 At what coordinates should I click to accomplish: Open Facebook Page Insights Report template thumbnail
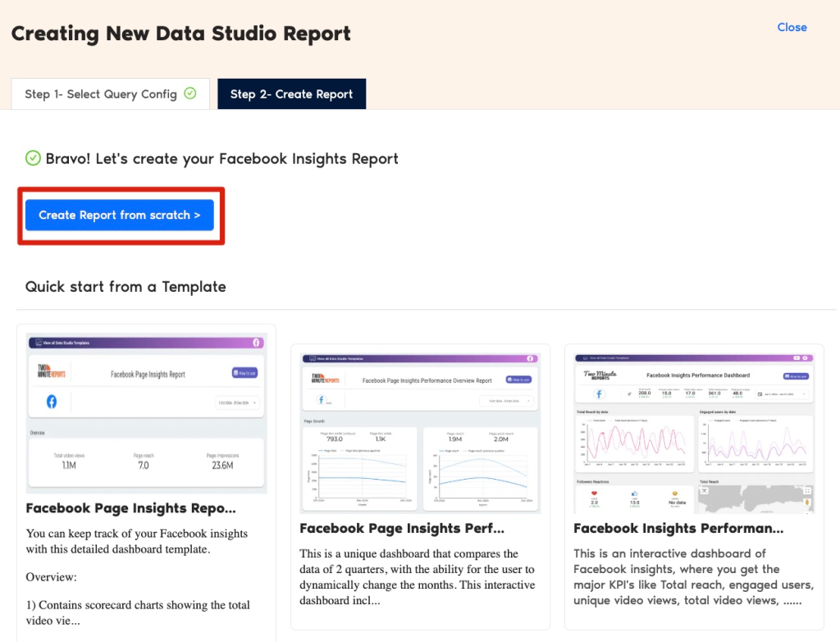click(x=146, y=412)
